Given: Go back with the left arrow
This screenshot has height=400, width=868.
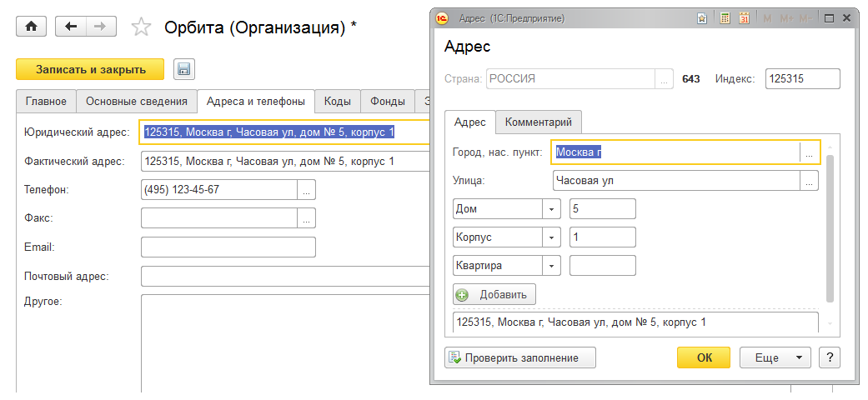Looking at the screenshot, I should coord(71,27).
